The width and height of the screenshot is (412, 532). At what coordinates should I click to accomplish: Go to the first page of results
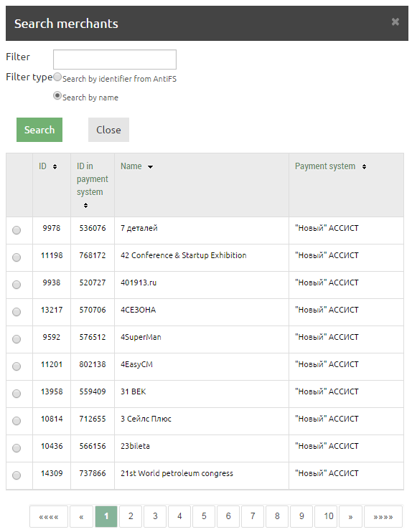coord(49,517)
